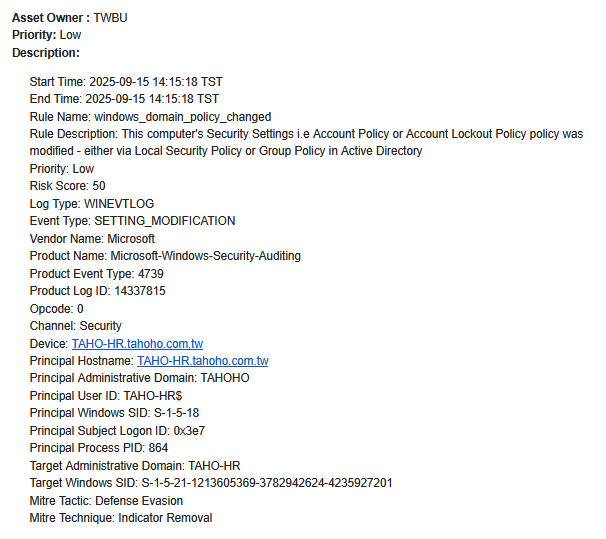606x539 pixels.
Task: Click the Vendor Name Microsoft line
Action: [x=92, y=239]
